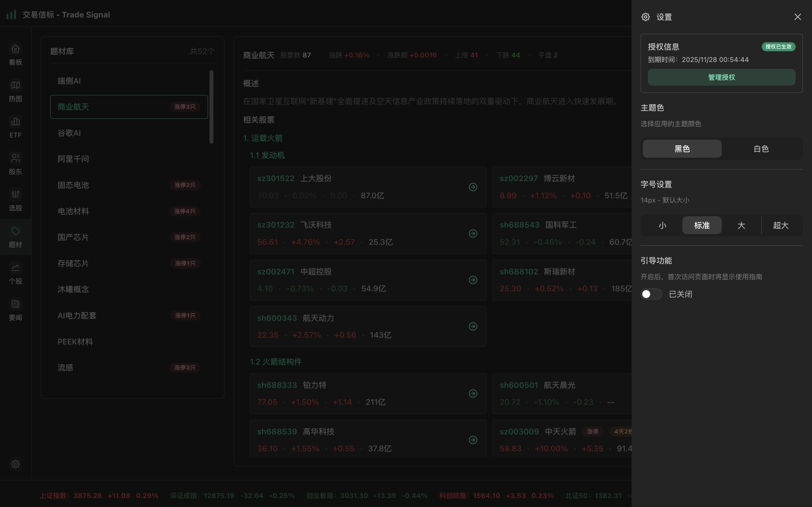Enable the 引导功能 guide switch
The image size is (812, 507).
651,294
